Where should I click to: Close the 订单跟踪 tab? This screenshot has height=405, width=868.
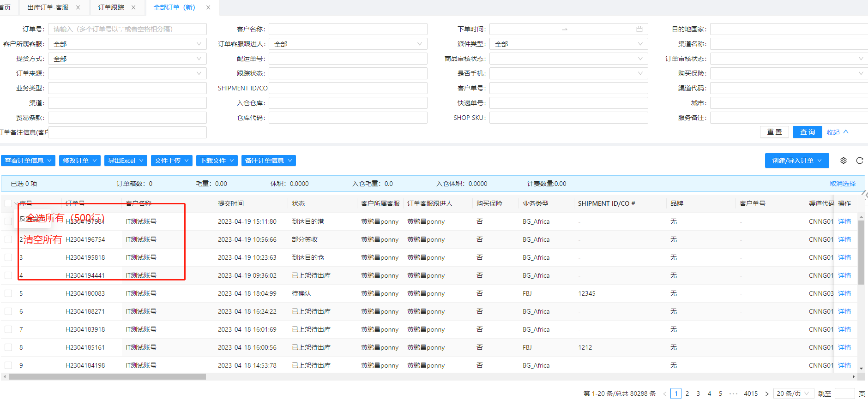click(133, 7)
